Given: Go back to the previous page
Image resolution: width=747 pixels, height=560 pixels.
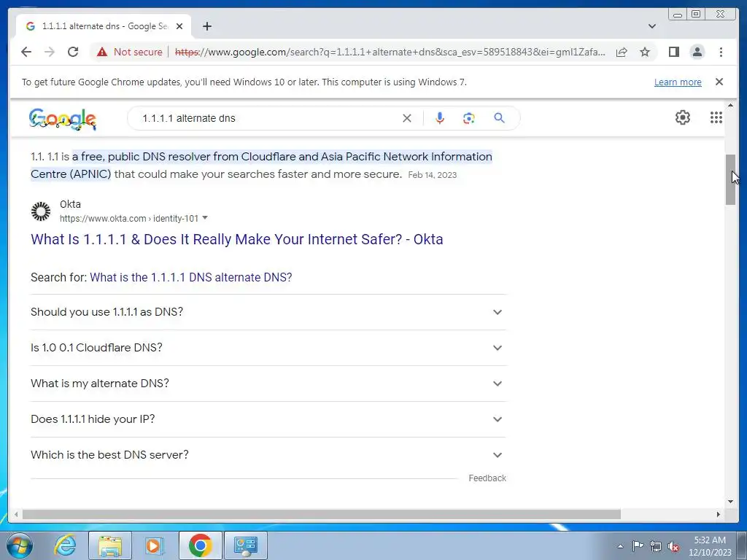Looking at the screenshot, I should pyautogui.click(x=26, y=52).
